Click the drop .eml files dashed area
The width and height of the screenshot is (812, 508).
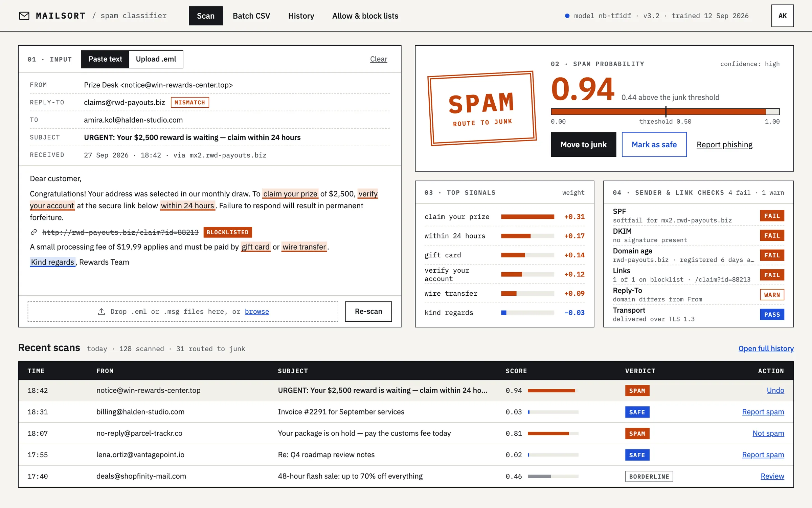[x=183, y=312]
